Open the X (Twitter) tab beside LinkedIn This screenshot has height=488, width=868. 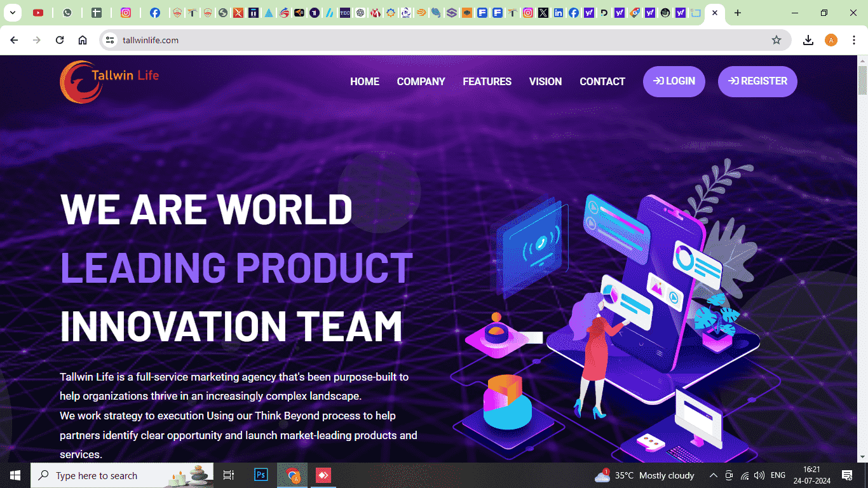click(x=543, y=13)
